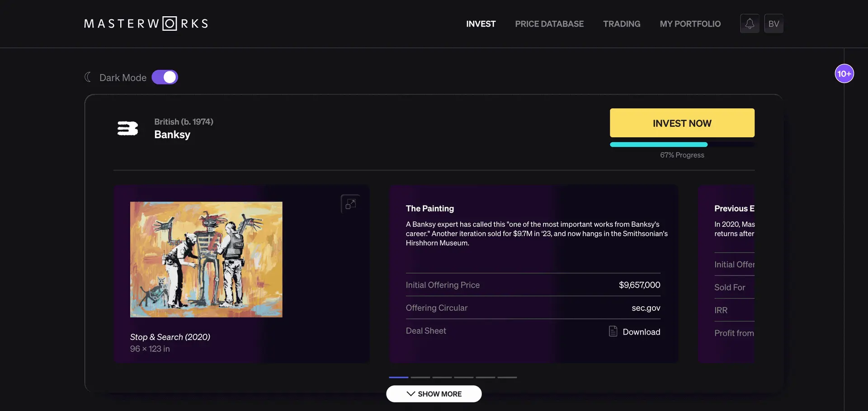The image size is (868, 411).
Task: Select the first carousel page indicator
Action: [x=399, y=377]
